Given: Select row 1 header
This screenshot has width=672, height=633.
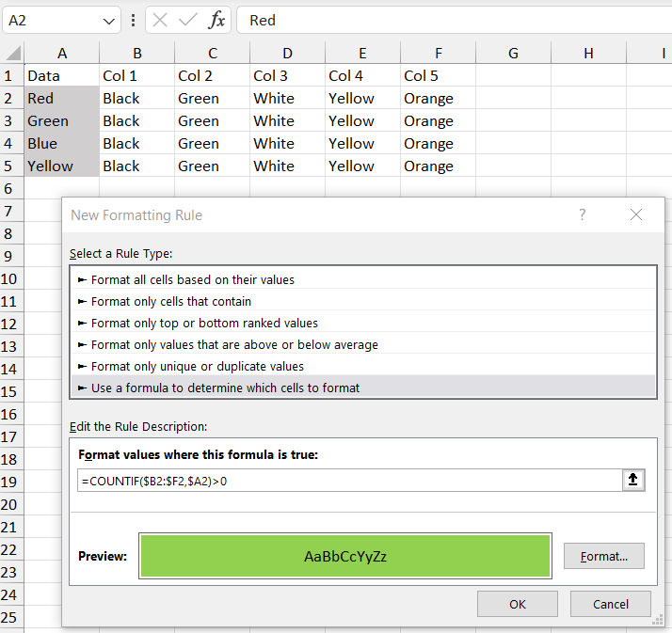Looking at the screenshot, I should (x=12, y=76).
